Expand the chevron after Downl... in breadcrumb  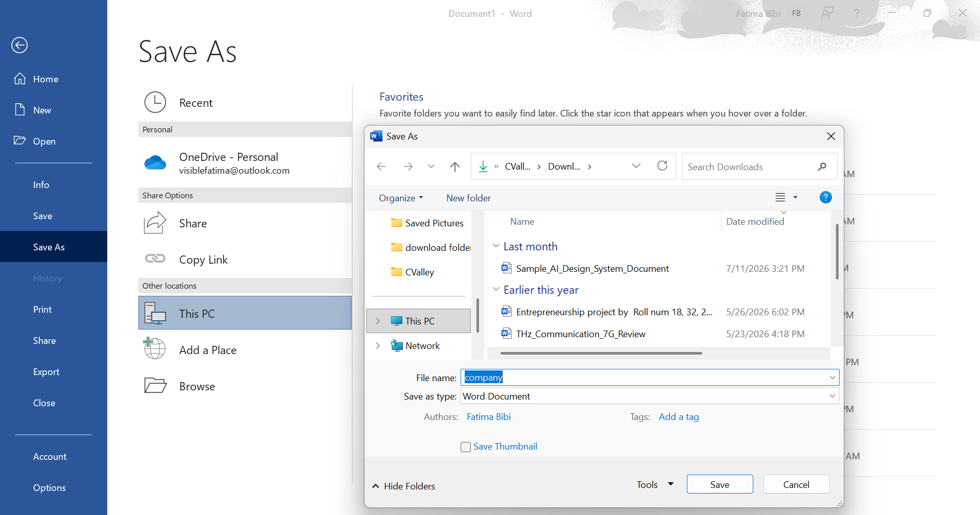(x=589, y=167)
